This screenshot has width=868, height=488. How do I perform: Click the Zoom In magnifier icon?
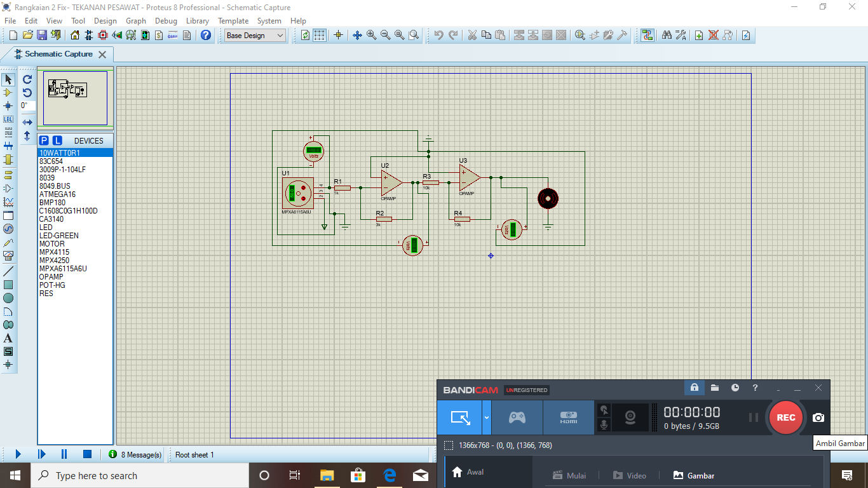(x=371, y=36)
